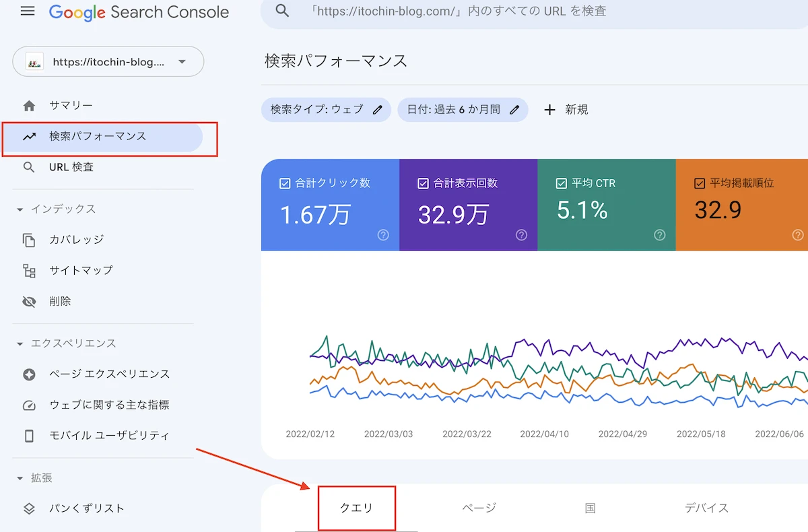
Task: Switch to the ページ tab
Action: [479, 508]
